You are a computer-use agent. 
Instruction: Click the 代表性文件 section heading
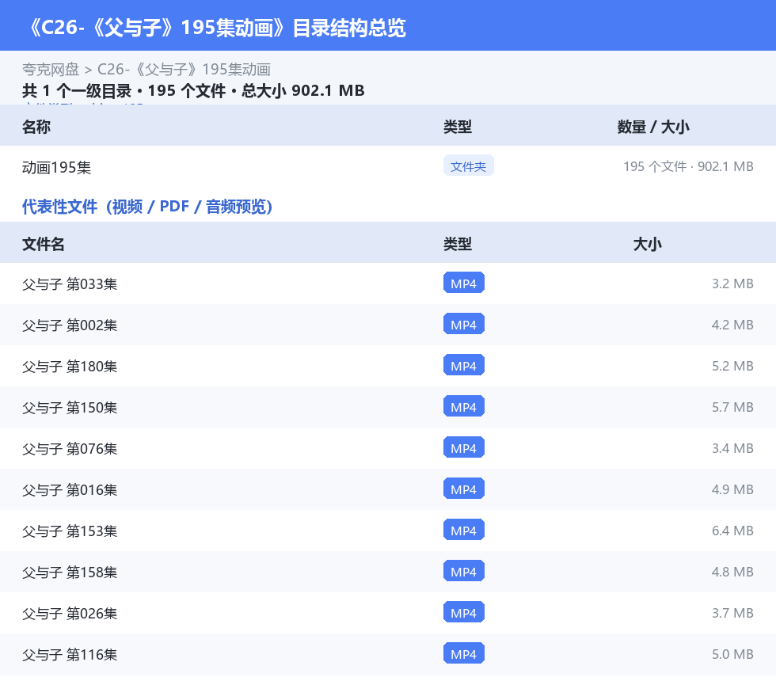coord(147,207)
